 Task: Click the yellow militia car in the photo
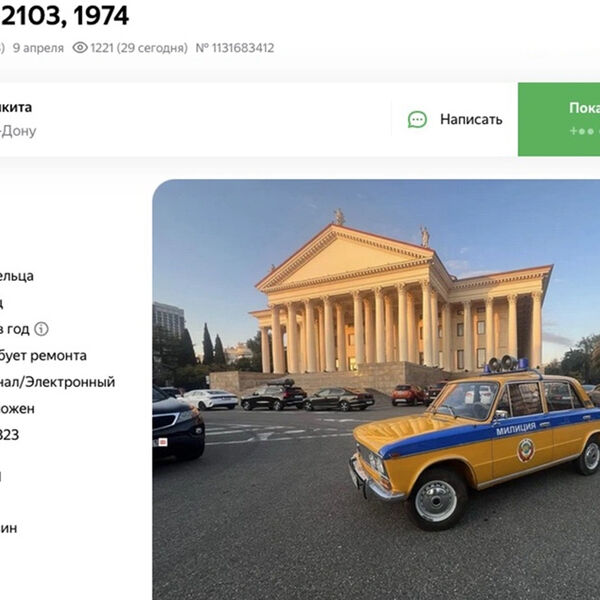(x=474, y=442)
